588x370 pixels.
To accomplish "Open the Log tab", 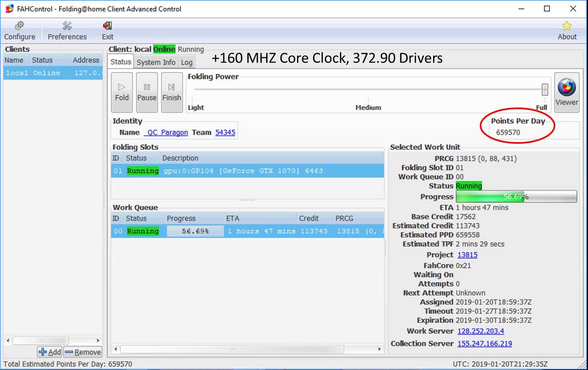I will coord(187,62).
